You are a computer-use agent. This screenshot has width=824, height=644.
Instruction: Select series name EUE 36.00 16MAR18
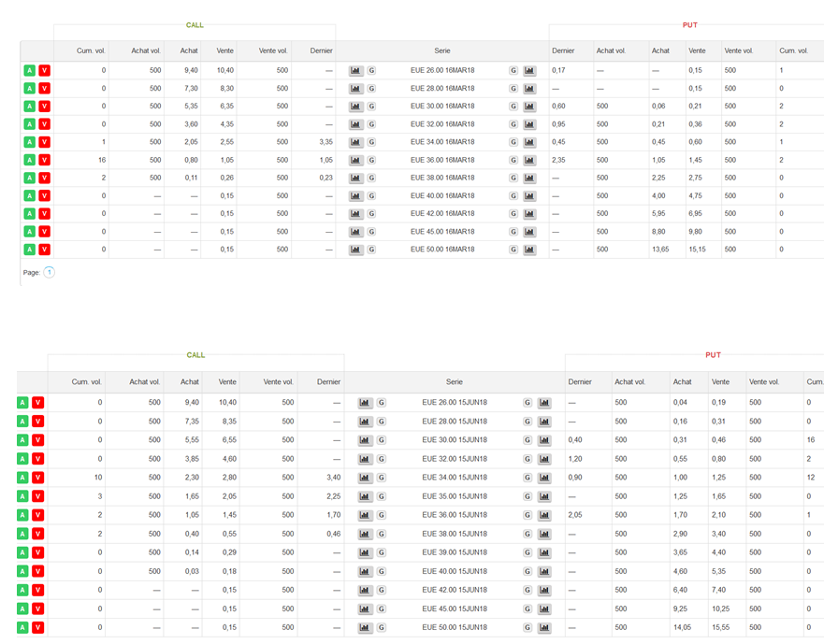coord(442,160)
